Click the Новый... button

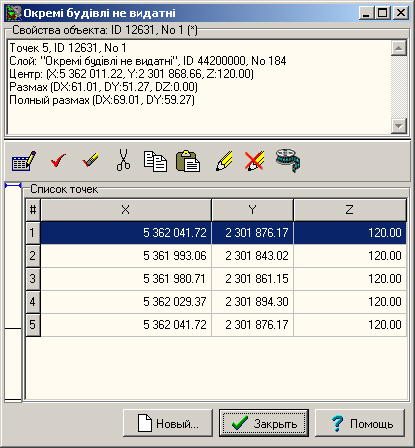click(168, 423)
